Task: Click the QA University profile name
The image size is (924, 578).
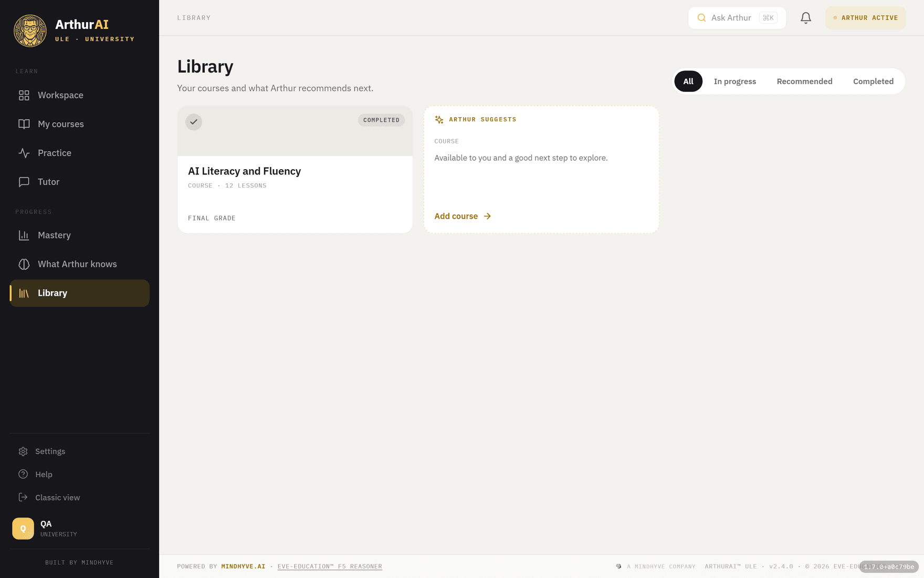Action: [58, 529]
